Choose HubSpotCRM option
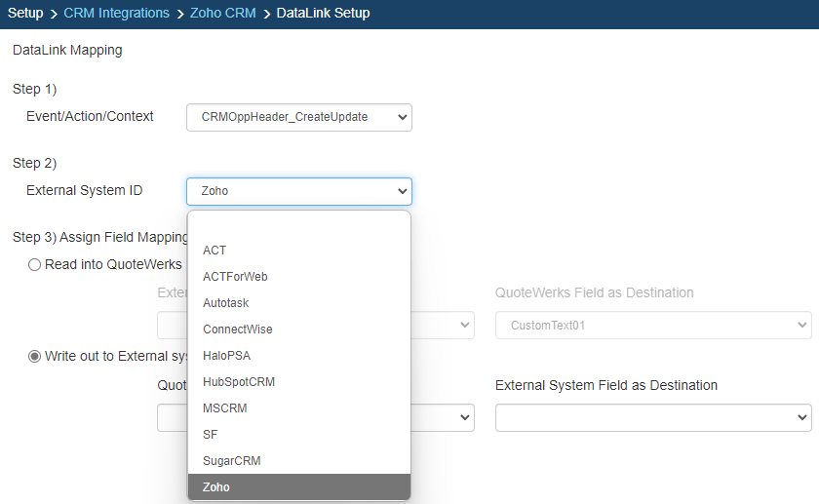Image resolution: width=819 pixels, height=504 pixels. pos(239,382)
